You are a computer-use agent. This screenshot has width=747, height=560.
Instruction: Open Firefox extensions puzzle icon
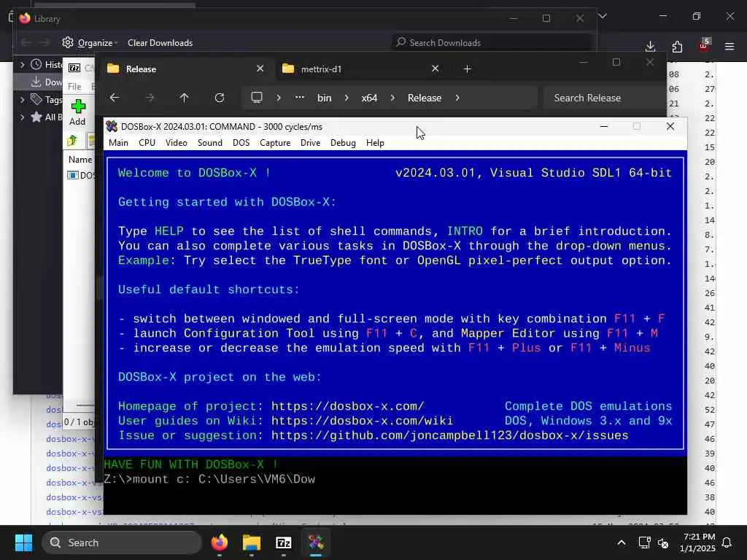tap(677, 46)
